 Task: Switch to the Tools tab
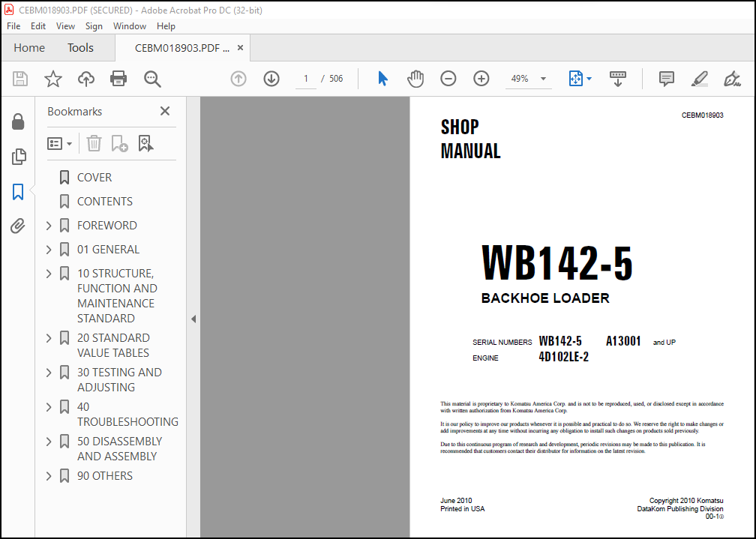pos(80,48)
